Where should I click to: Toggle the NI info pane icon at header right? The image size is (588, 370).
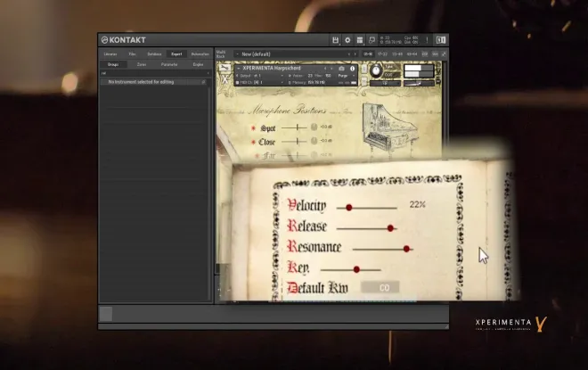click(x=441, y=40)
